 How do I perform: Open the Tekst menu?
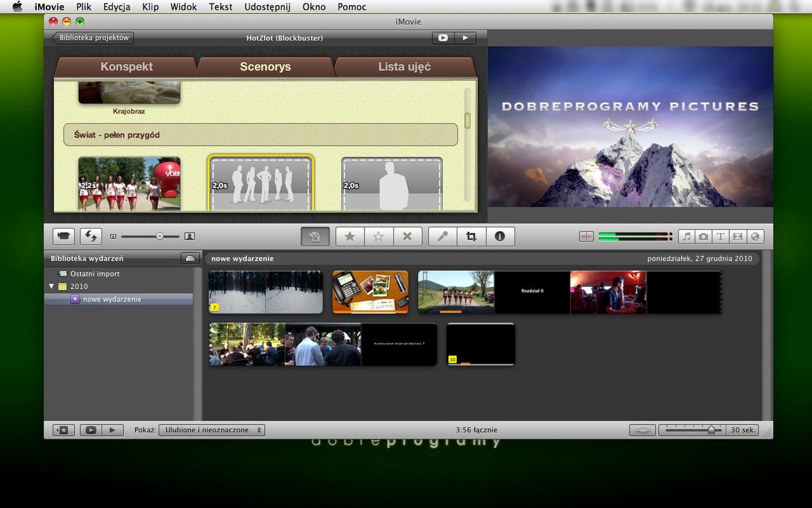[x=221, y=7]
